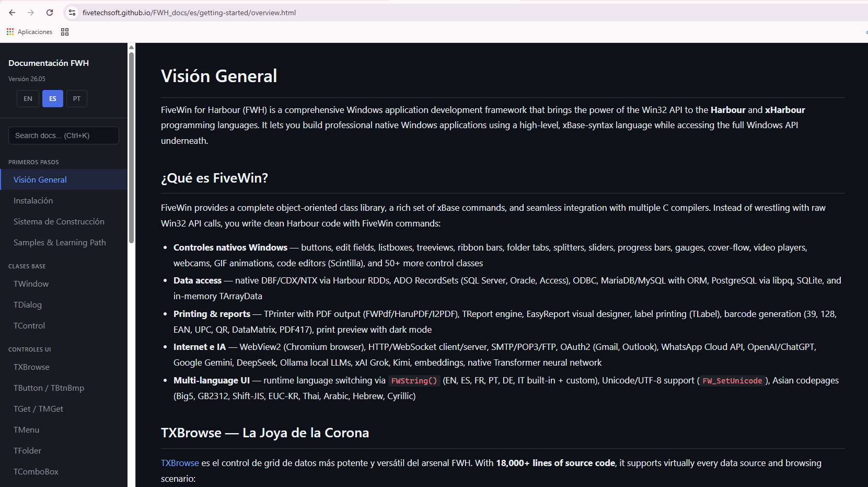This screenshot has width=868, height=487.
Task: Open the Aplicaciones apps shortcut
Action: coord(29,32)
